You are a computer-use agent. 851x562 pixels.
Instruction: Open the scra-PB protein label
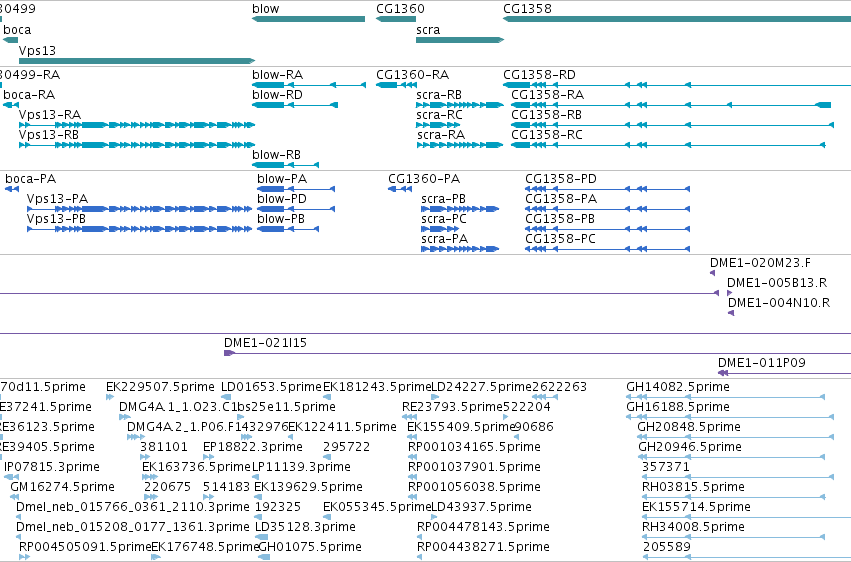coord(443,199)
